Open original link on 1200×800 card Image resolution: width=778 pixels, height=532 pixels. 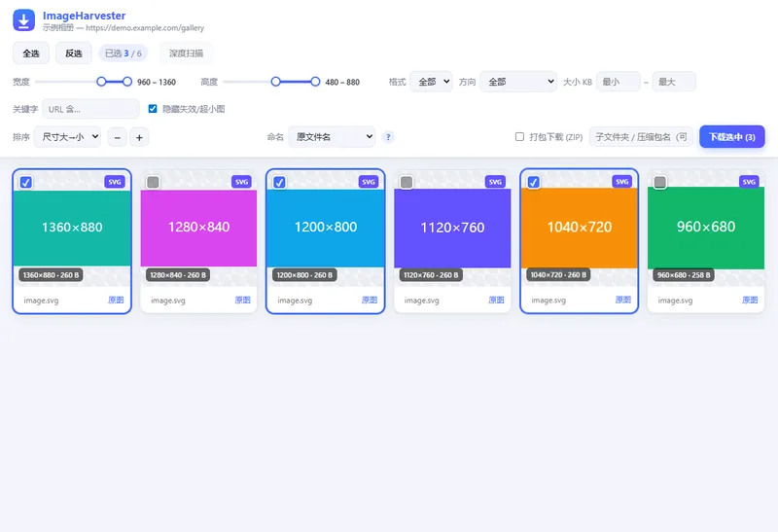[370, 300]
